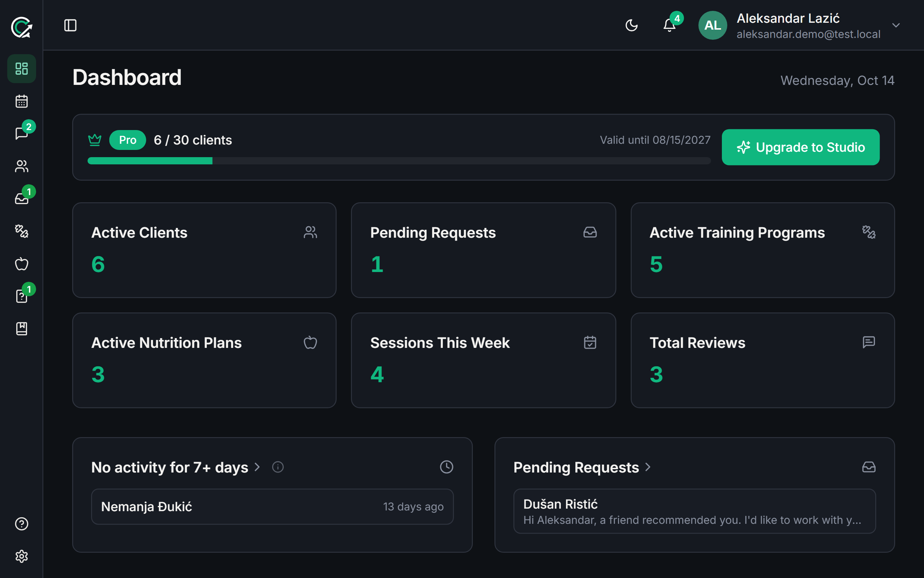Click the clock icon in No activity card
This screenshot has width=924, height=578.
446,467
